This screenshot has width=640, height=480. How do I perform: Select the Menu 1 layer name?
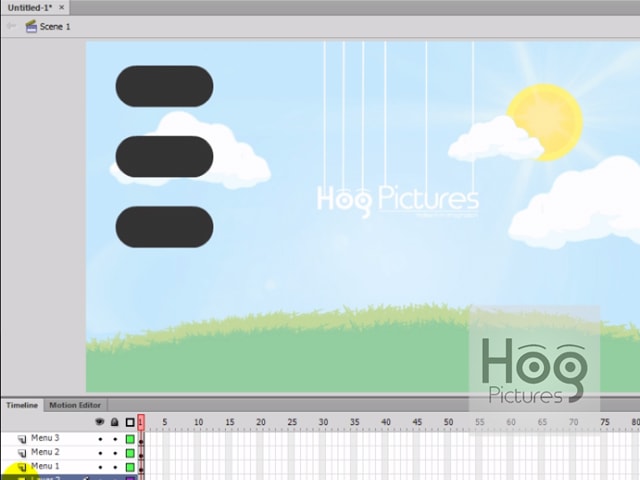tap(45, 466)
